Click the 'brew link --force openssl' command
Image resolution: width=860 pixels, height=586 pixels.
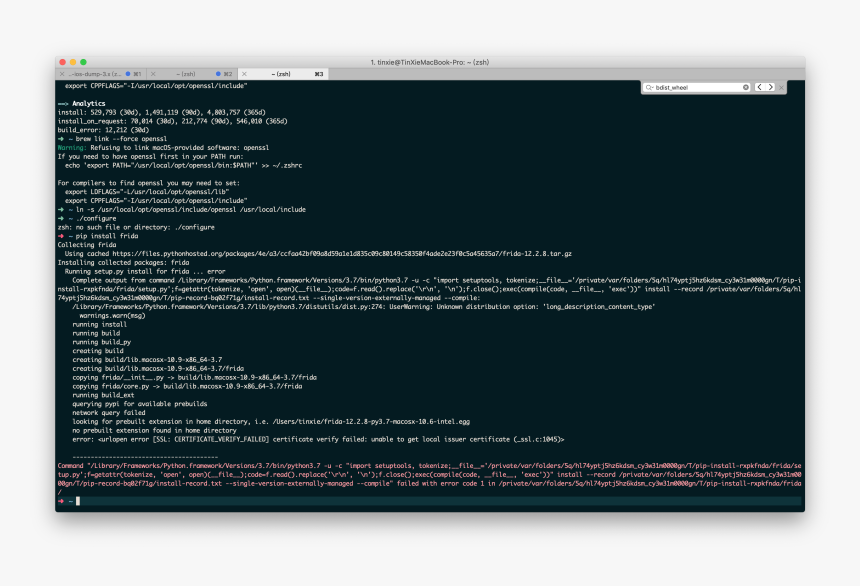[x=121, y=139]
